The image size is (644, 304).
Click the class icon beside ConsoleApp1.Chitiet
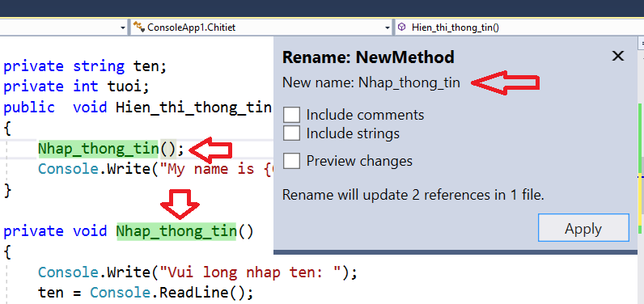click(139, 27)
